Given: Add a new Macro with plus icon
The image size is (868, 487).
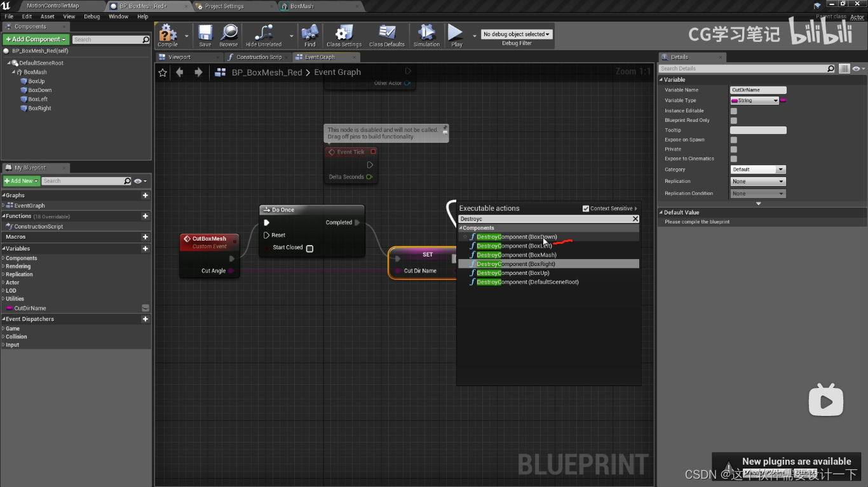Looking at the screenshot, I should point(146,237).
